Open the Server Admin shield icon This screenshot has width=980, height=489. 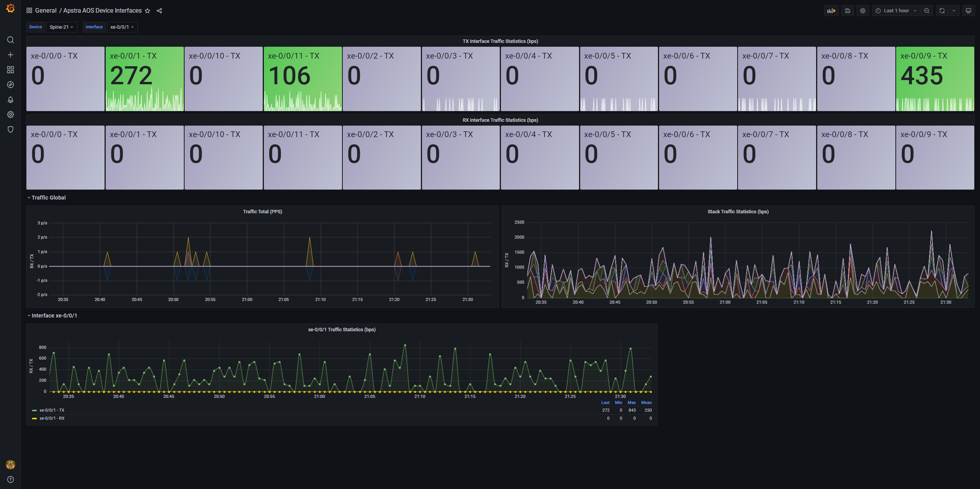click(10, 129)
